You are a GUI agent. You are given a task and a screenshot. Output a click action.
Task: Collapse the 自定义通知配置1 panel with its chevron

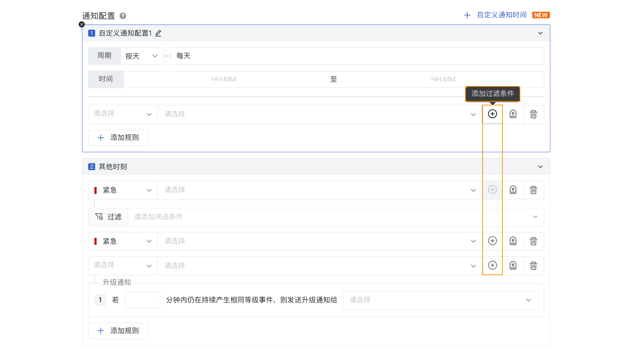click(540, 33)
